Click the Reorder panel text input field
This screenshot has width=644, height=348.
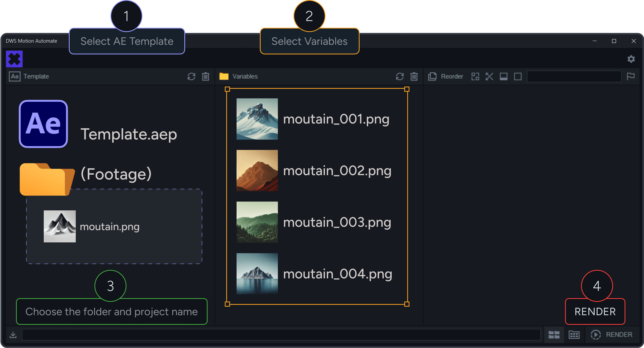[574, 77]
